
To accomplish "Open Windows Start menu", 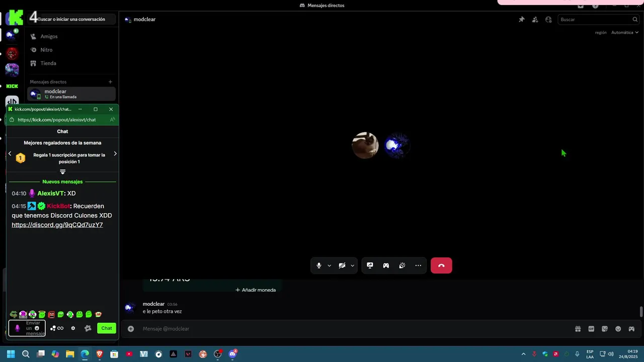I will coord(11,354).
